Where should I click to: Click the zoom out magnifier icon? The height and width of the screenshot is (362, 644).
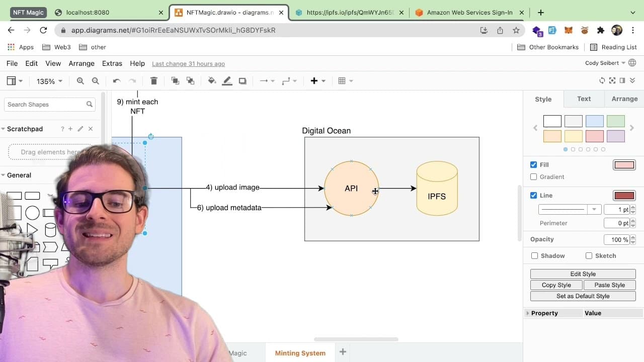pos(95,81)
